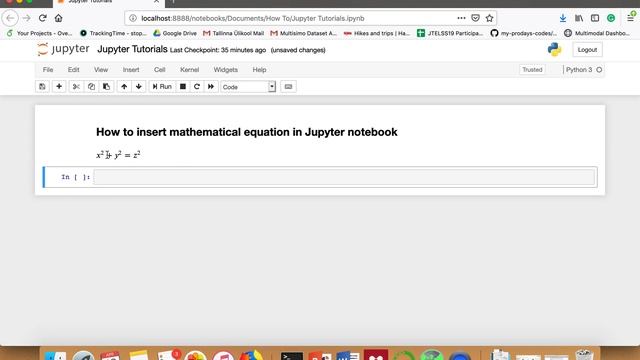Open the command palette keyboard icon
This screenshot has height=360, width=640.
(288, 87)
